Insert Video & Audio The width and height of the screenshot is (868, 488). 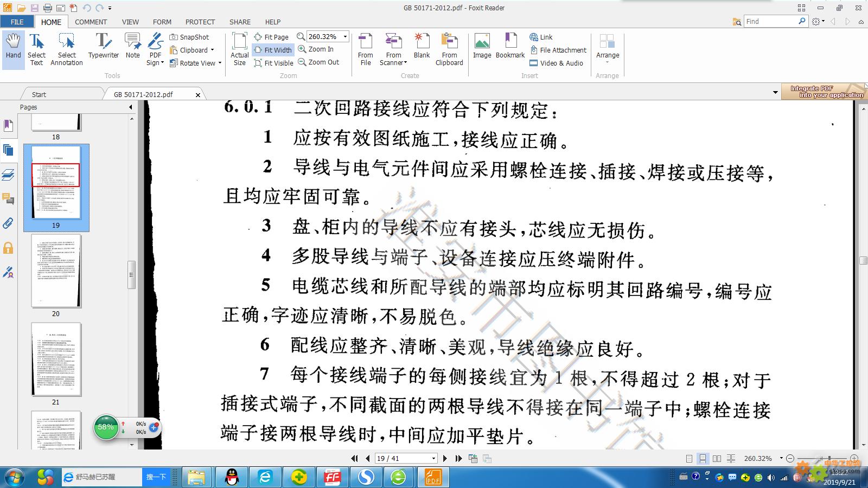[557, 63]
